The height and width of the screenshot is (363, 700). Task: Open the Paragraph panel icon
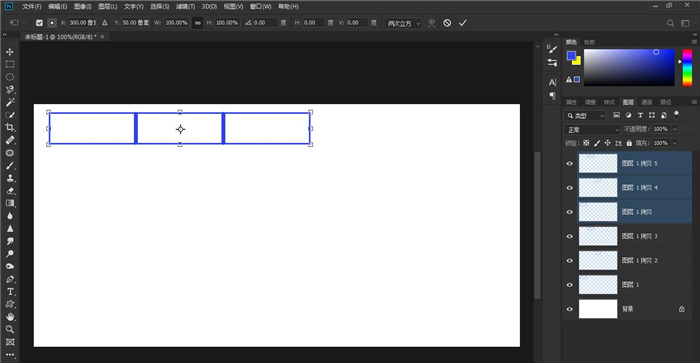(x=552, y=95)
